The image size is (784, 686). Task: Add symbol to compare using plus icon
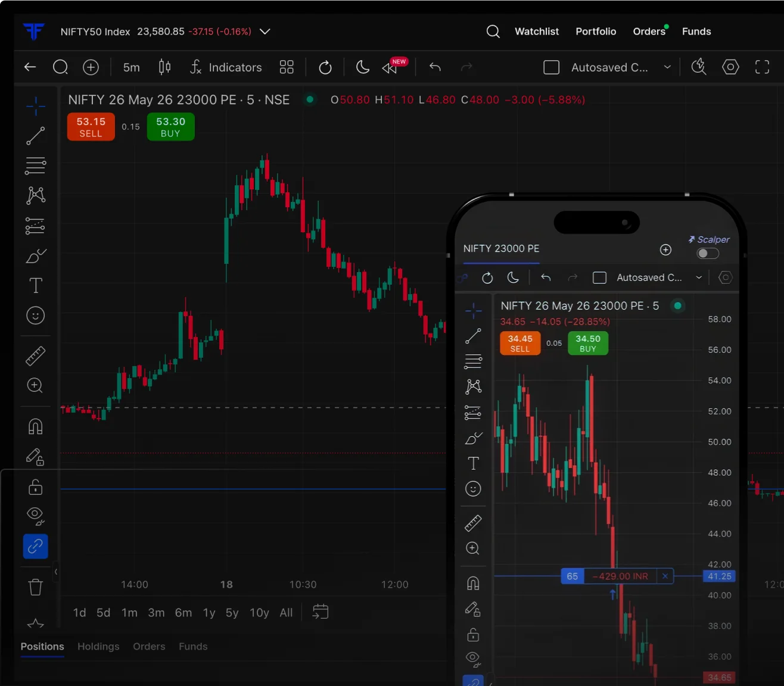(91, 67)
